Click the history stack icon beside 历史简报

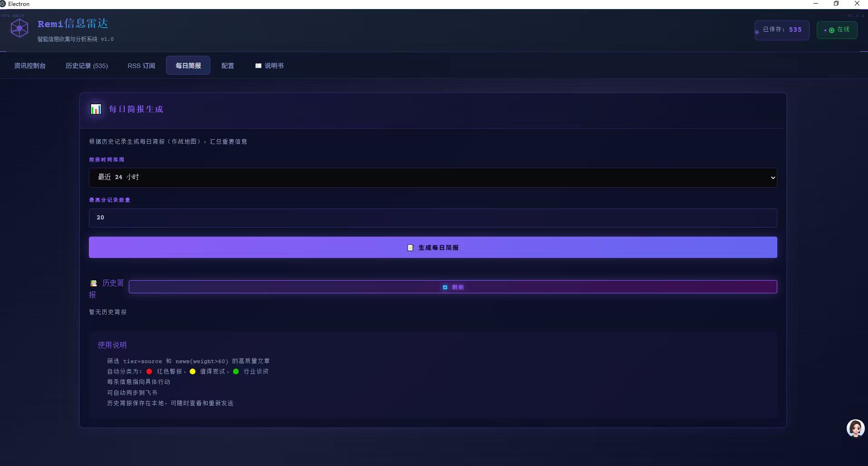point(93,283)
